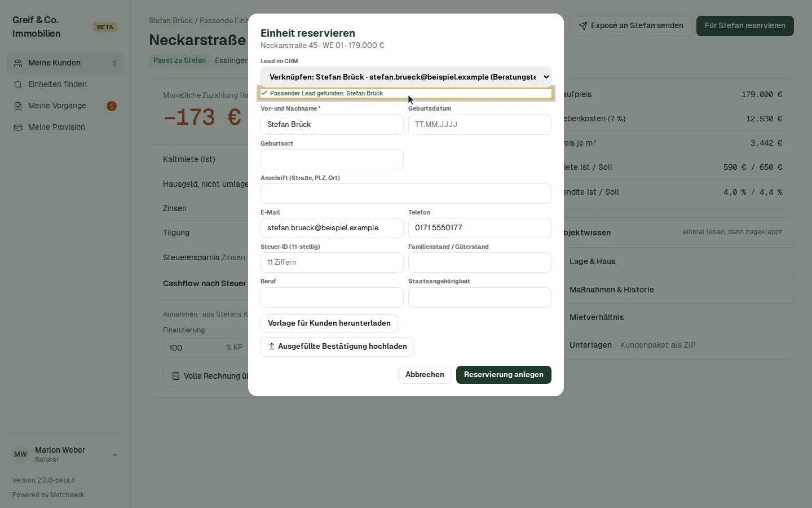Click Für Stefan reservieren button
This screenshot has width=812, height=508.
pyautogui.click(x=745, y=26)
